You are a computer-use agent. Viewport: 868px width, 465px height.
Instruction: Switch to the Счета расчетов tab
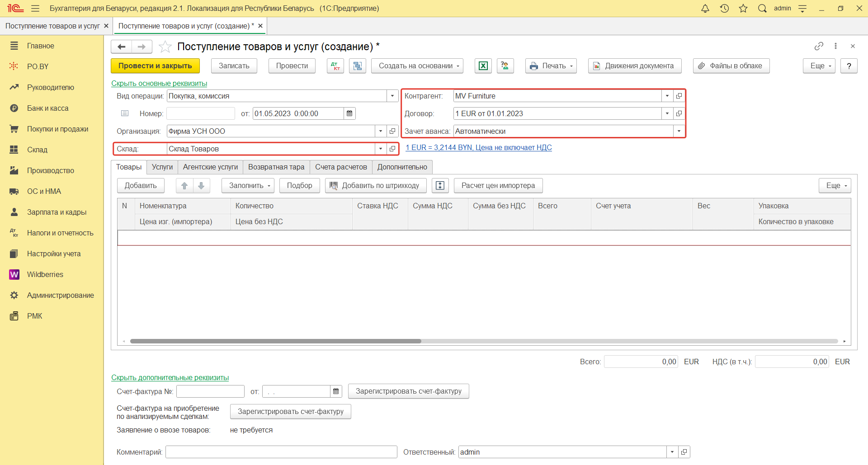(341, 167)
